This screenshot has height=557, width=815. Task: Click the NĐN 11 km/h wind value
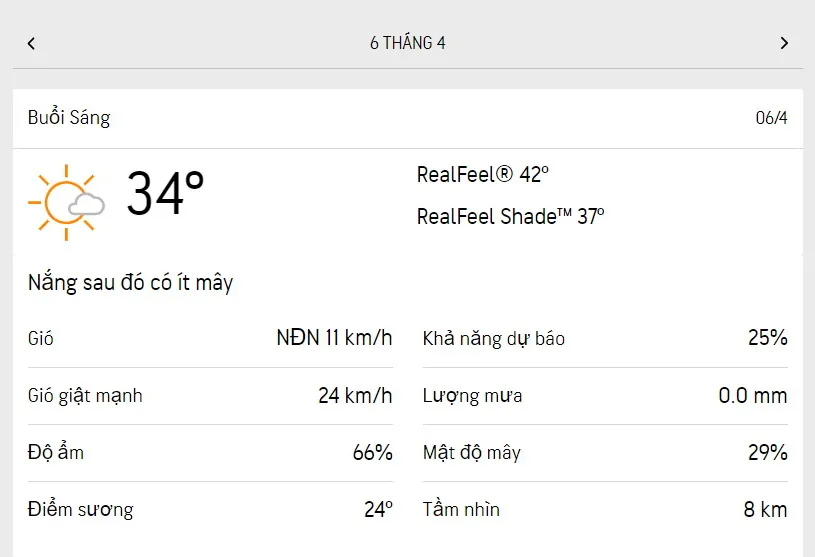(334, 338)
